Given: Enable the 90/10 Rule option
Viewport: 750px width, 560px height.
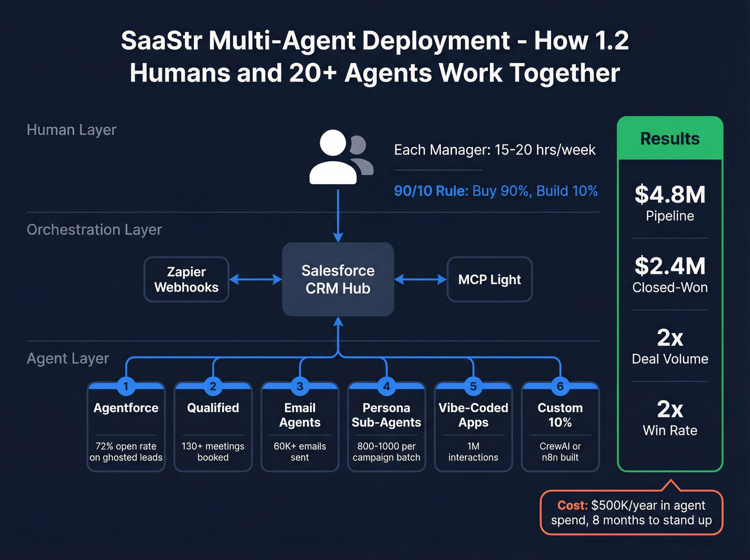Looking at the screenshot, I should tap(430, 191).
